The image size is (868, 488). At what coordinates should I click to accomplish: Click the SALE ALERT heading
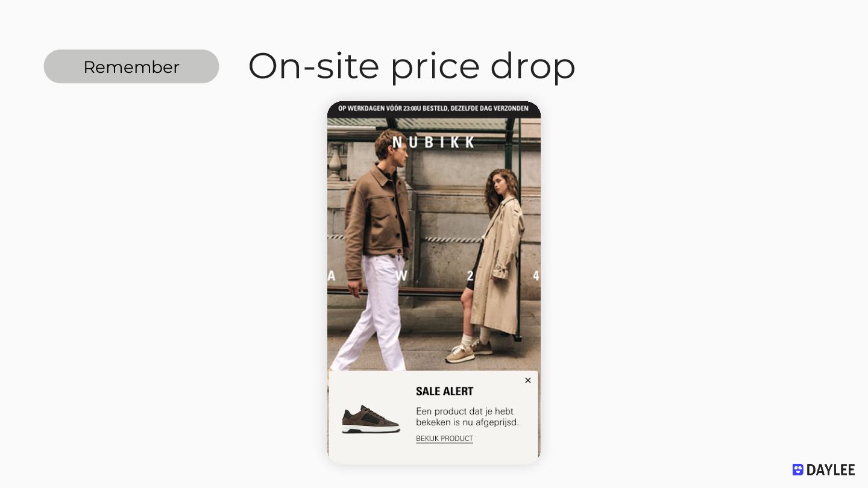pyautogui.click(x=445, y=391)
